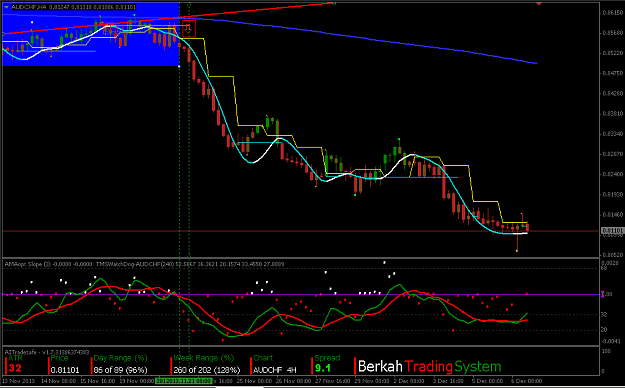Click the 25 Nov 00:00 time axis label
Screen dimensions: 625x388
pyautogui.click(x=255, y=381)
